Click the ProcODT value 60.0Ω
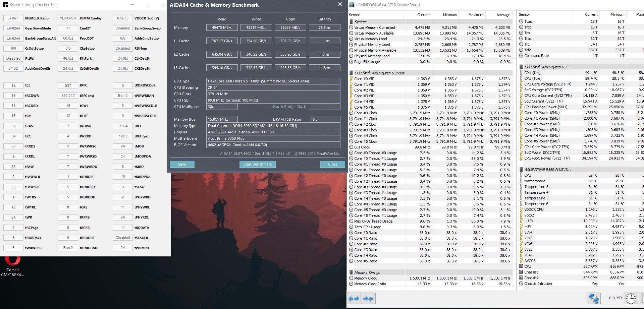The width and height of the screenshot is (644, 309). coord(68,38)
